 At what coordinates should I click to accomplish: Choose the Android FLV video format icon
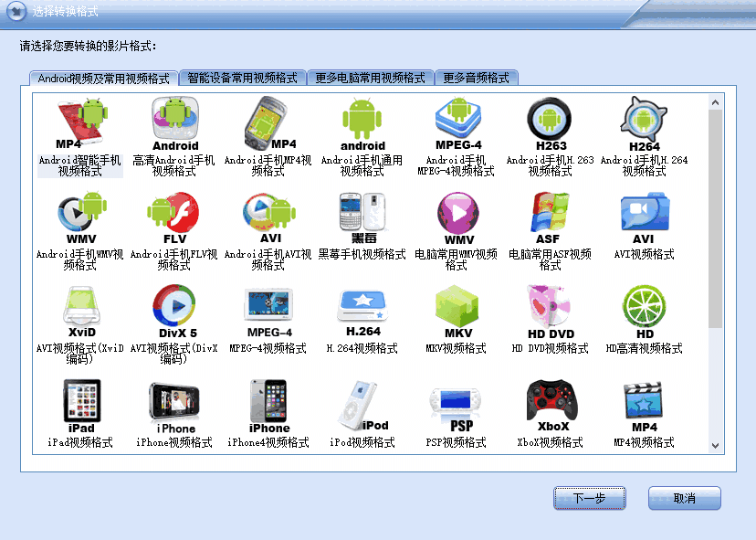pos(173,216)
